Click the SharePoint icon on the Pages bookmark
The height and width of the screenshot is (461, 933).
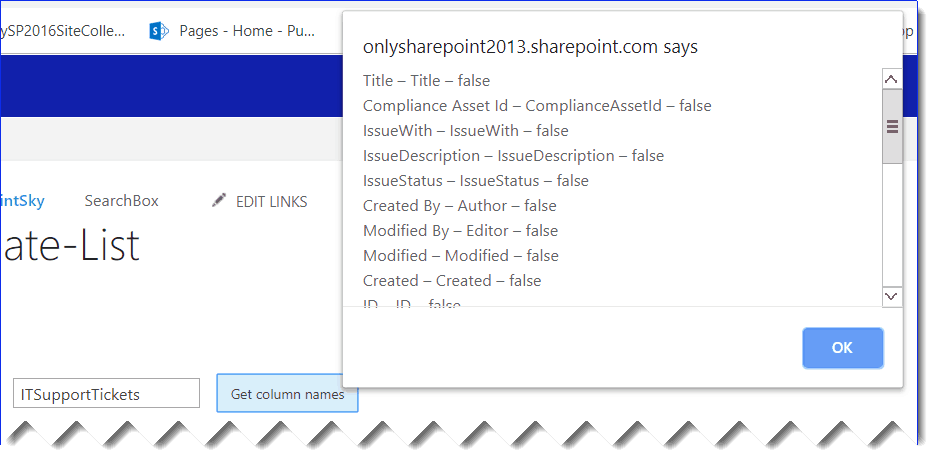click(x=159, y=31)
